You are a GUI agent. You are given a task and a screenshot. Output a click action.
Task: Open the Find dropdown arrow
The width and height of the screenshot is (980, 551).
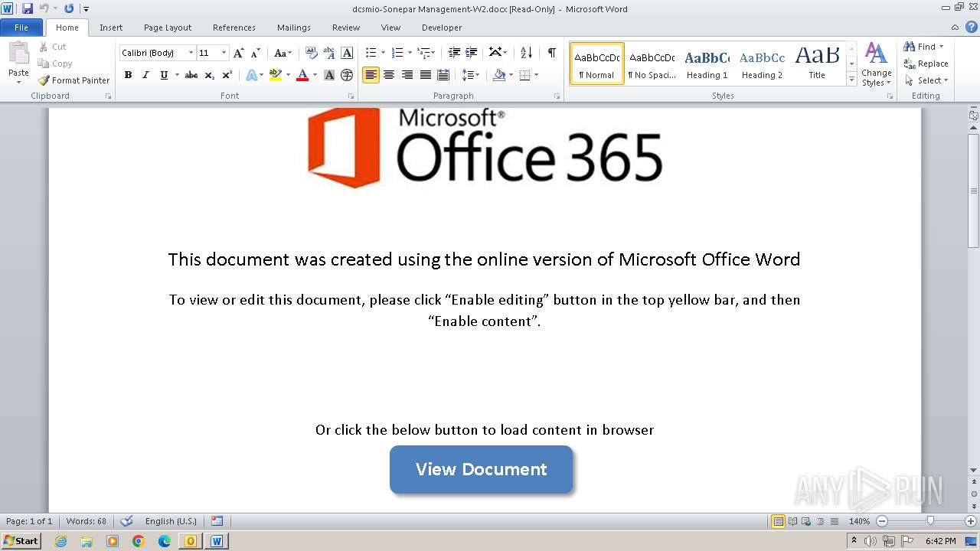click(x=942, y=47)
